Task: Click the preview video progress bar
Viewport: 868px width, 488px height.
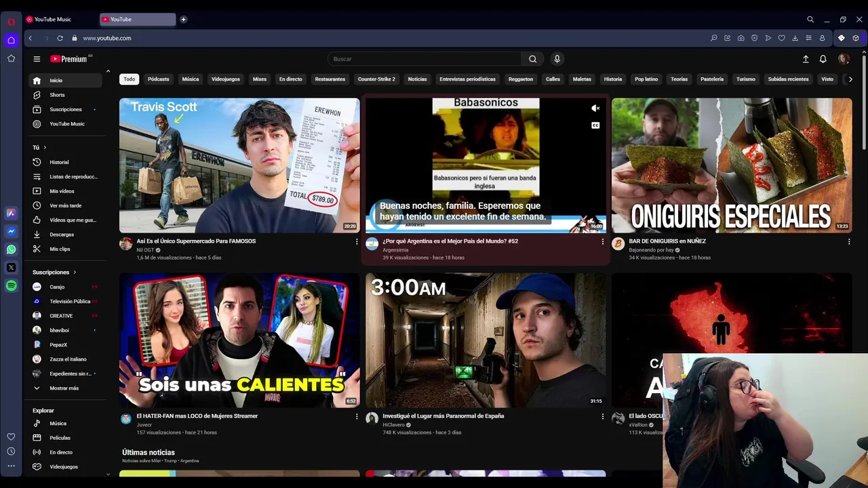Action: (x=486, y=232)
